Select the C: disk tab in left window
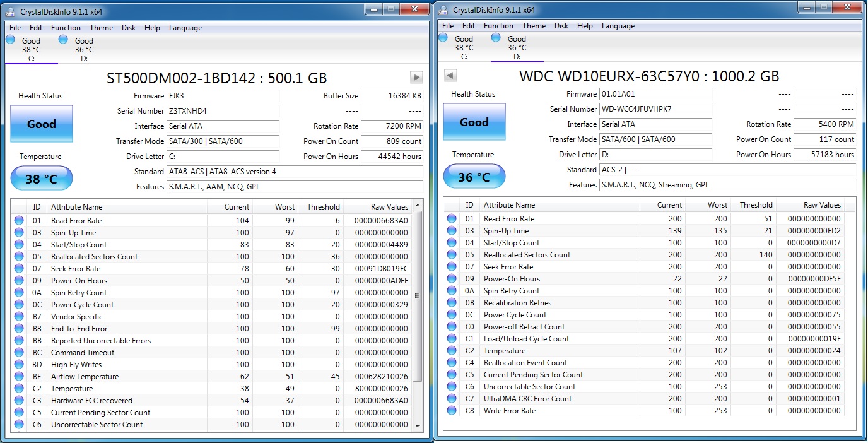The width and height of the screenshot is (868, 443). [31, 49]
